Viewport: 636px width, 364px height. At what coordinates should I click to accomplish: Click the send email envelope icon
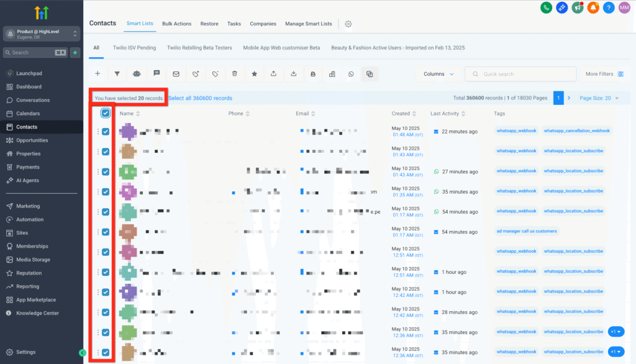click(x=176, y=74)
